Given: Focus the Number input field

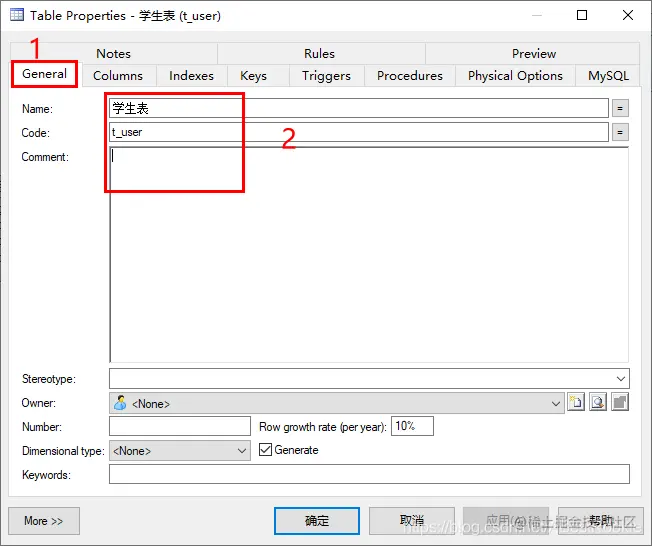Looking at the screenshot, I should pyautogui.click(x=180, y=426).
